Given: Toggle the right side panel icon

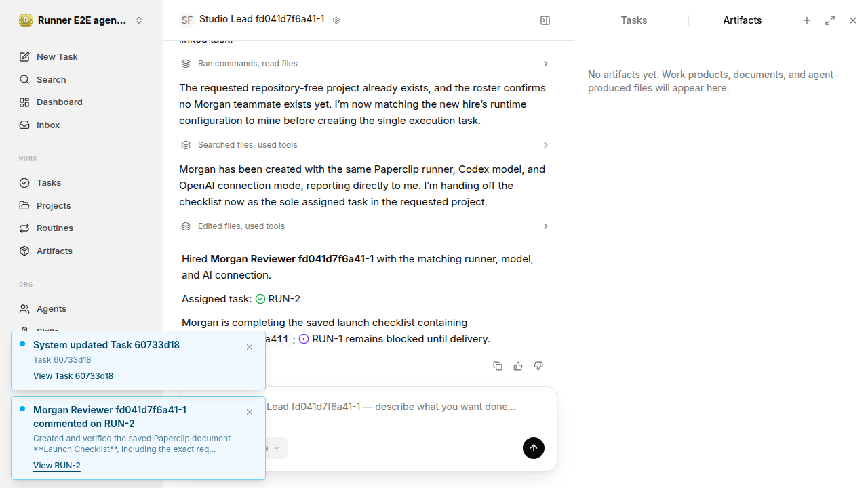Looking at the screenshot, I should coord(545,20).
